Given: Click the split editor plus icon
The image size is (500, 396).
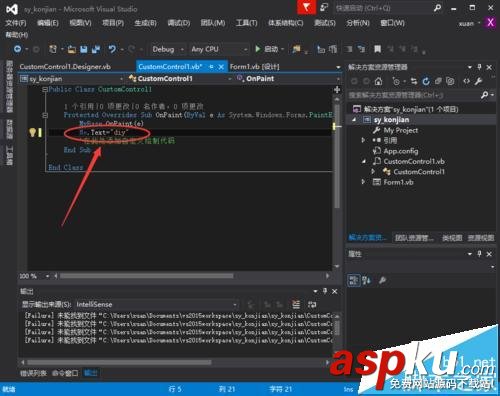Looking at the screenshot, I should pos(337,89).
